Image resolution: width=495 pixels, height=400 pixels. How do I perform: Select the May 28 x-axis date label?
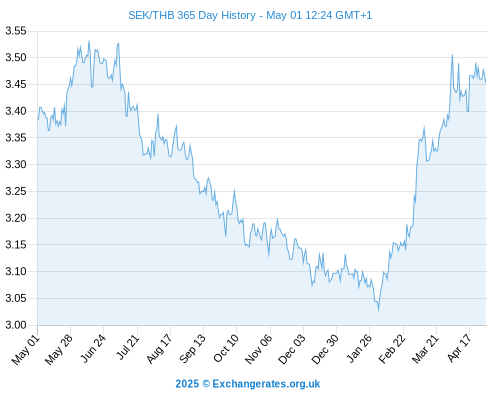[59, 350]
